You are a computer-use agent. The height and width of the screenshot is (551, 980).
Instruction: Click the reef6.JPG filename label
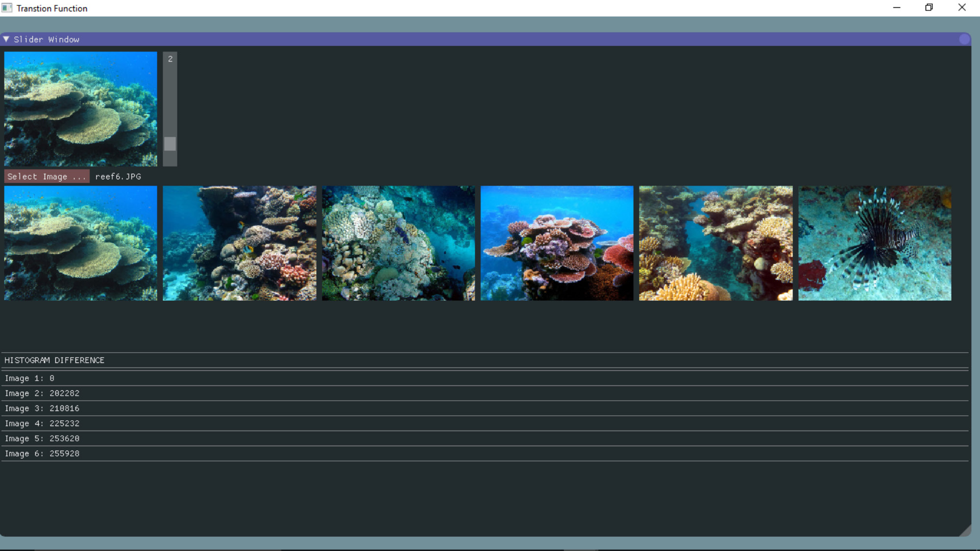[x=118, y=176]
